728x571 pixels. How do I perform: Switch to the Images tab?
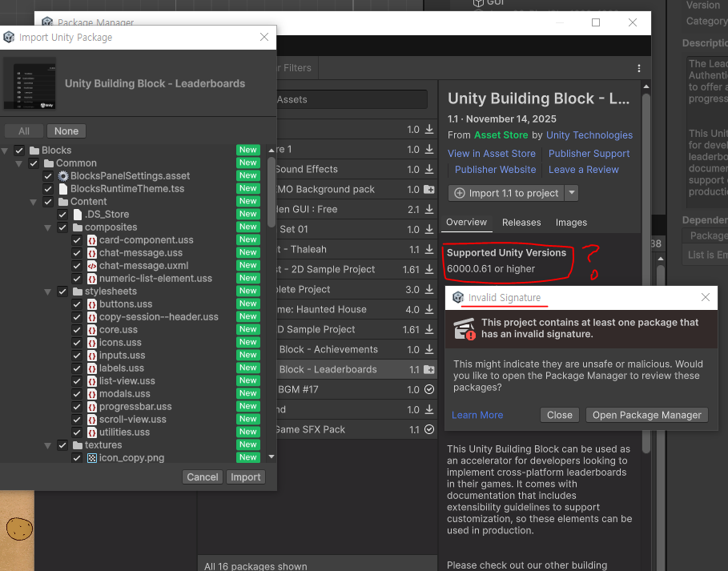[x=571, y=223]
